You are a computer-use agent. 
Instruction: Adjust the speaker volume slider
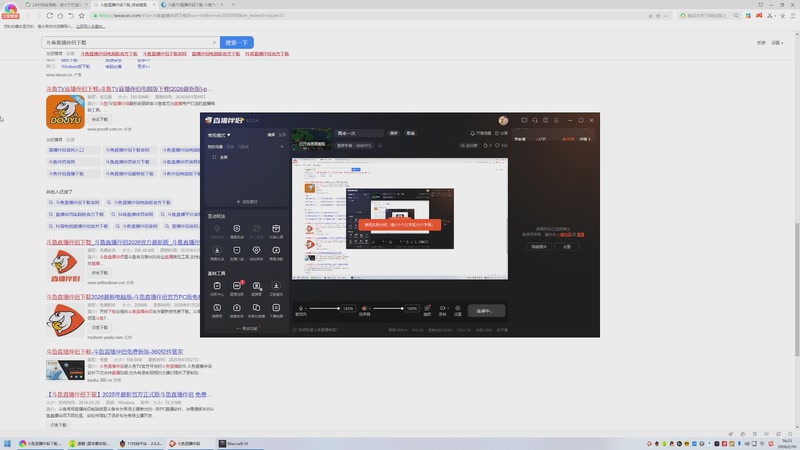388,308
